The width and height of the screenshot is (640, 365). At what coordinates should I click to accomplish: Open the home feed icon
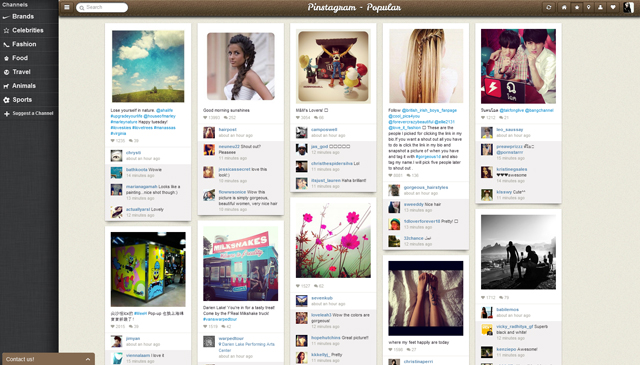point(564,7)
